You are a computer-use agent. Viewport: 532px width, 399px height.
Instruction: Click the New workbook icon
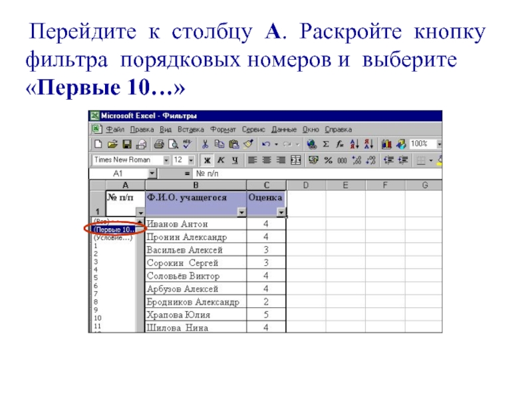point(98,144)
